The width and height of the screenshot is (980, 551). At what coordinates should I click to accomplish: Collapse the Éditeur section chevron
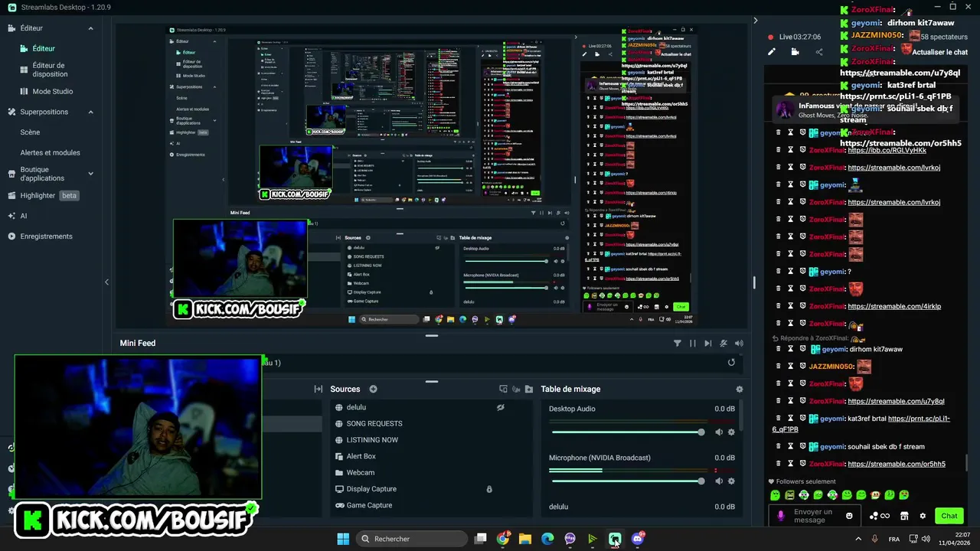(90, 28)
